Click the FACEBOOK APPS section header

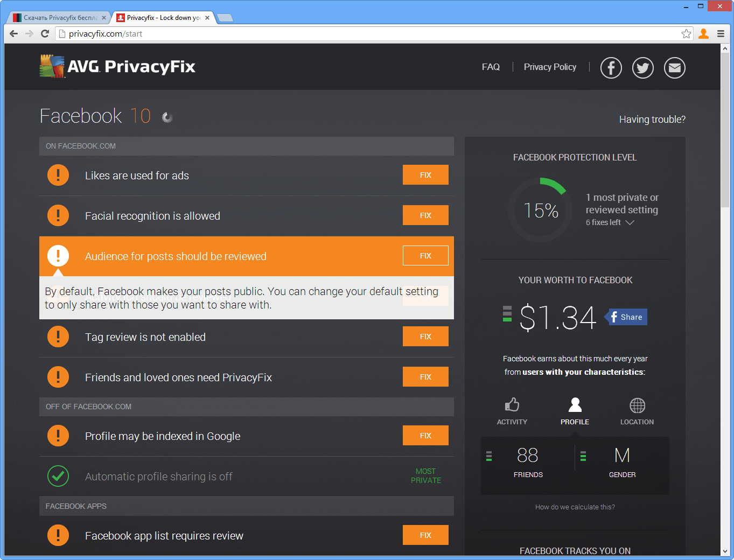click(x=247, y=506)
